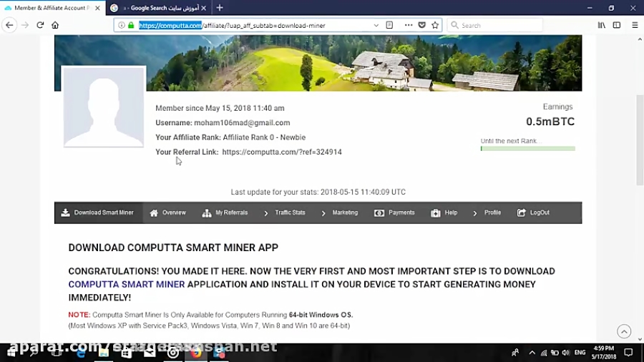Reload the current page
This screenshot has height=362, width=644.
(40, 25)
